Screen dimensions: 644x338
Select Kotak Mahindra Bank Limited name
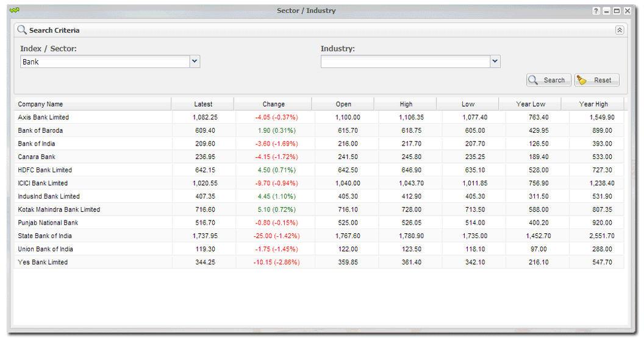click(x=59, y=209)
